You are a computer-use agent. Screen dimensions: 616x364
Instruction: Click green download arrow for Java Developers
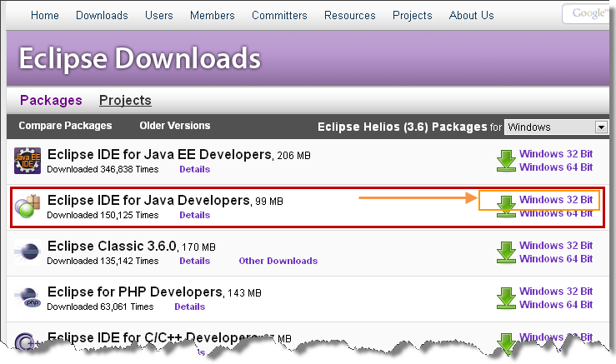[x=506, y=206]
